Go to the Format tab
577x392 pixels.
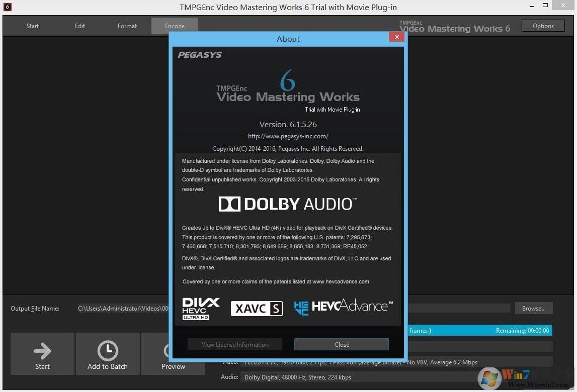127,26
